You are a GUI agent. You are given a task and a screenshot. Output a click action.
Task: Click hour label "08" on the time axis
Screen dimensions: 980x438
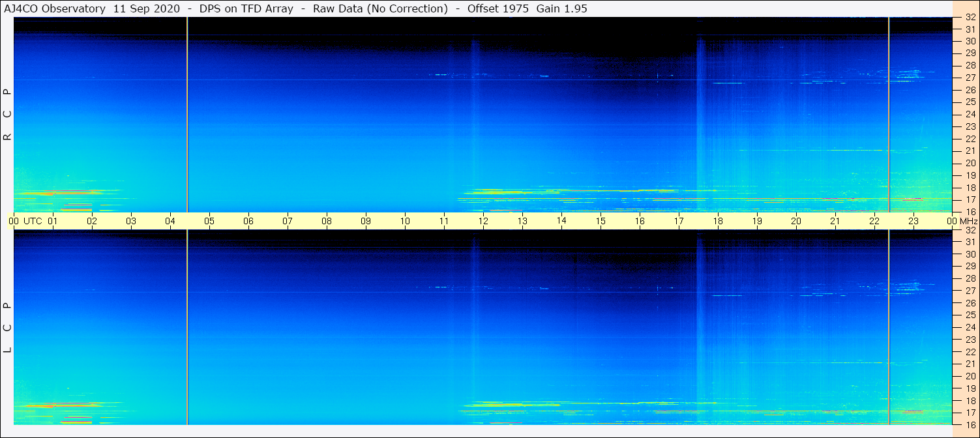(x=327, y=221)
